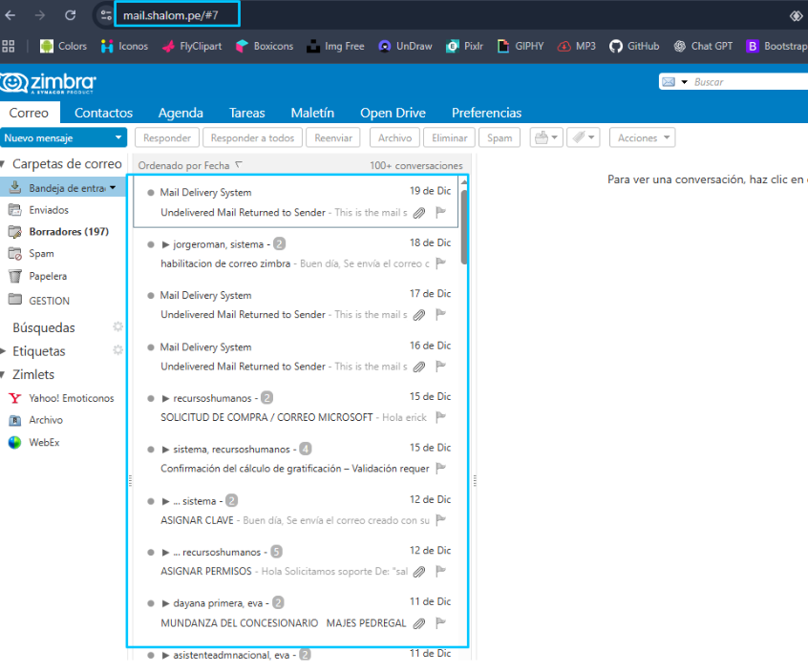Toggle read status dot on SOLICITUD DE COMPRA message
Image resolution: width=808 pixels, height=672 pixels.
click(x=151, y=398)
